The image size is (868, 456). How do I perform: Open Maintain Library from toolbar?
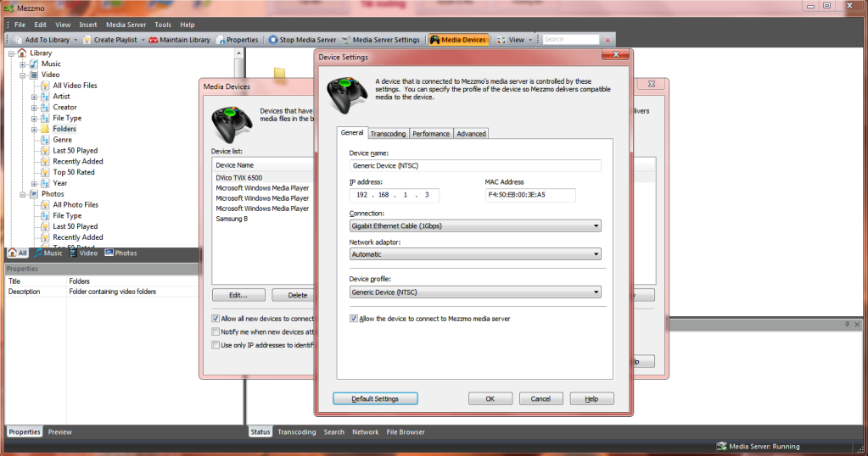(x=179, y=40)
